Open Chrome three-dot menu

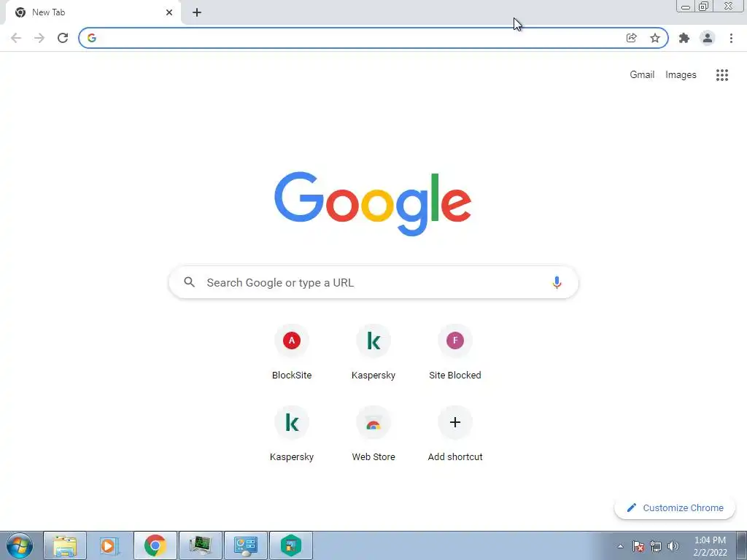(x=731, y=38)
